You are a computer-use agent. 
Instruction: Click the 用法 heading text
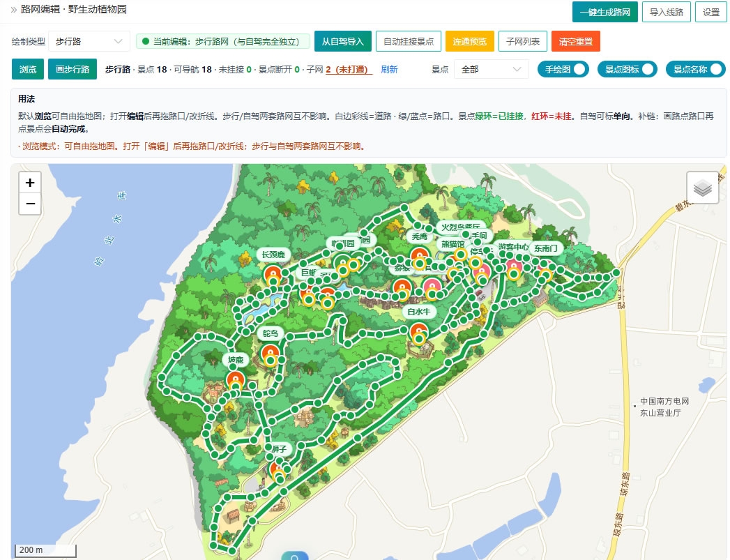point(26,99)
